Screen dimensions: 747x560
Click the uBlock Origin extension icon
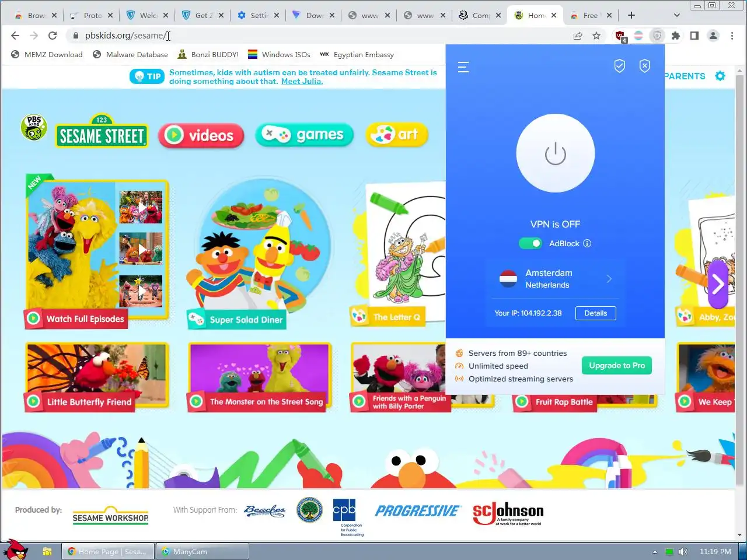coord(620,36)
